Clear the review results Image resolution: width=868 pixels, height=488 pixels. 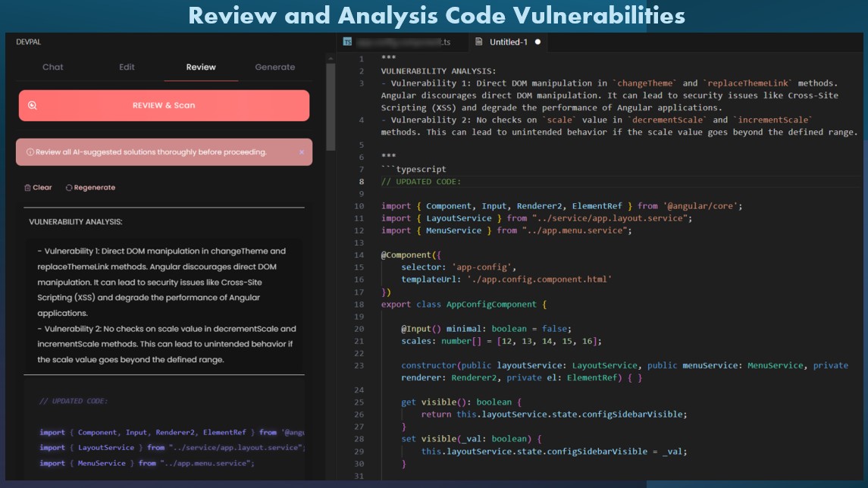(x=38, y=188)
